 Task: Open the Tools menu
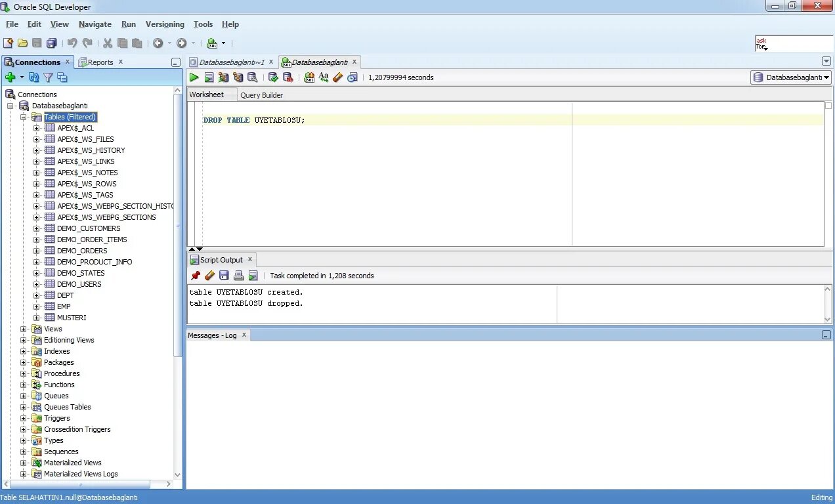tap(203, 24)
